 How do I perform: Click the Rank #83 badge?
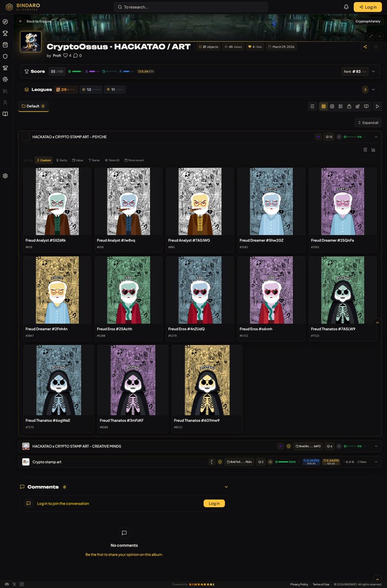pos(355,72)
